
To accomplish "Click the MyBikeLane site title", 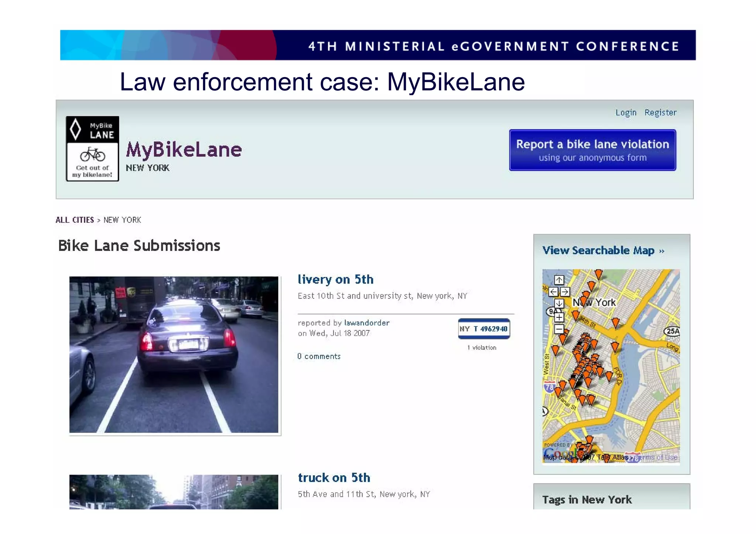I will click(184, 150).
